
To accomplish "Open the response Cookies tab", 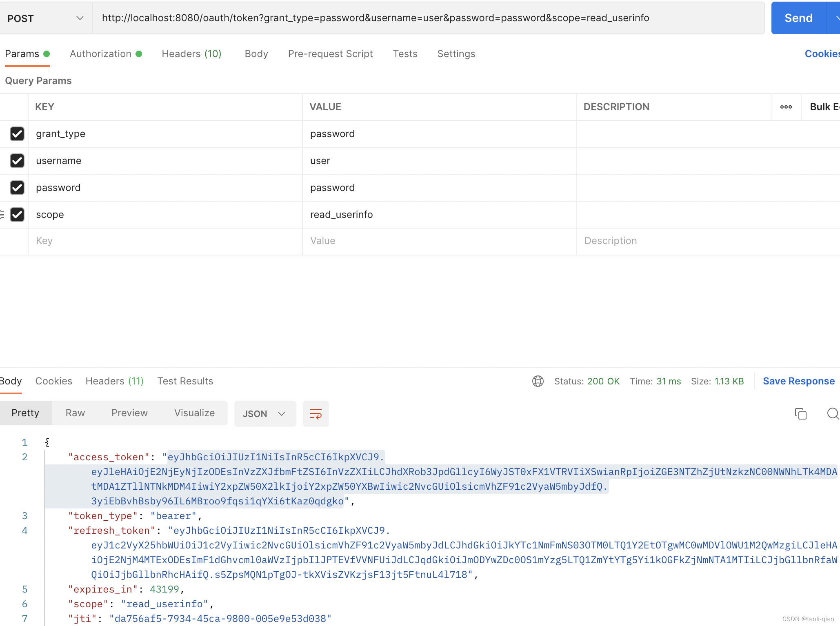I will [x=53, y=381].
